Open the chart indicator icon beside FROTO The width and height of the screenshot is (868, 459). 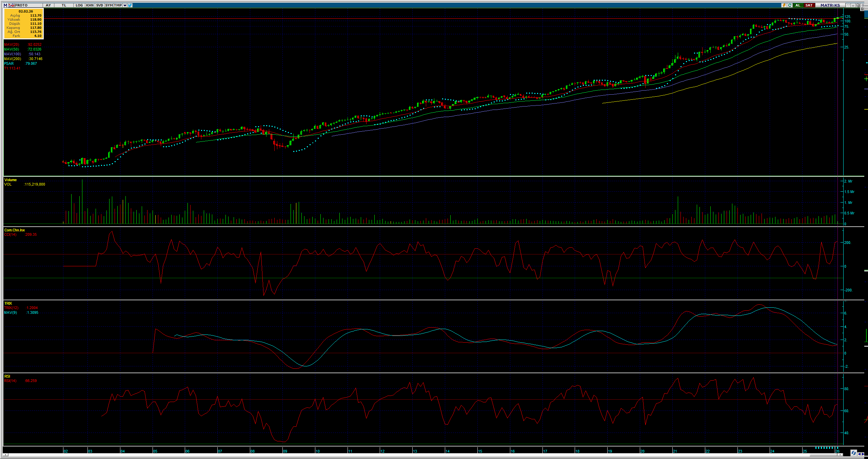click(12, 5)
